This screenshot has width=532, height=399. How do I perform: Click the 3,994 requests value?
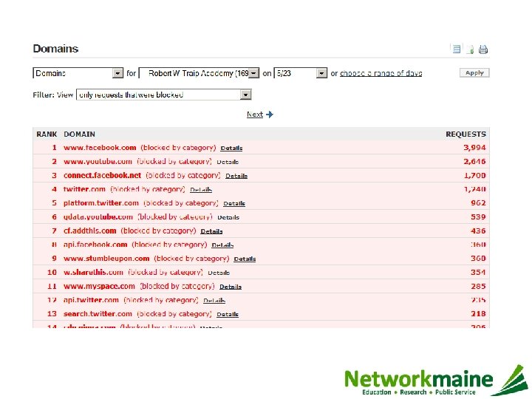(474, 148)
